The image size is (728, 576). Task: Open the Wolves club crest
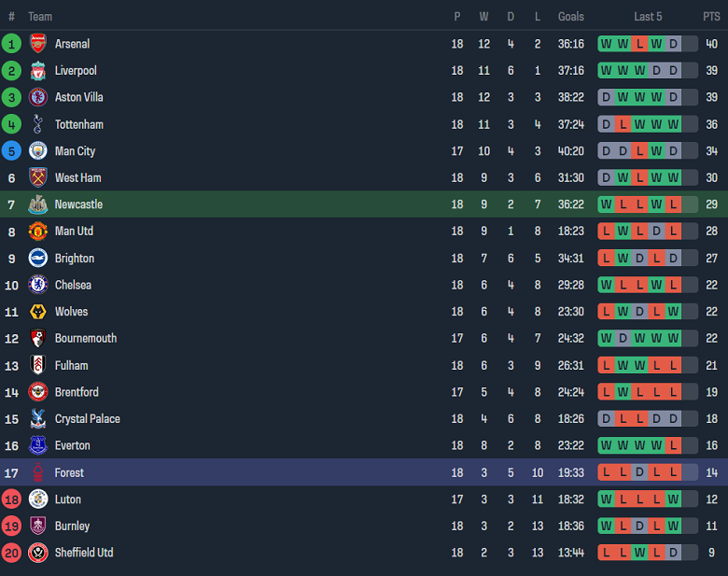(38, 312)
